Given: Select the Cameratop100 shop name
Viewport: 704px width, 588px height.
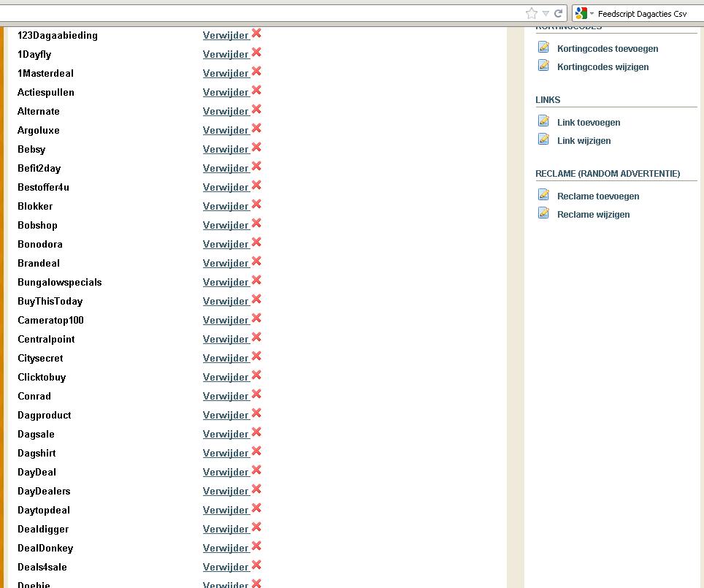Looking at the screenshot, I should point(50,320).
